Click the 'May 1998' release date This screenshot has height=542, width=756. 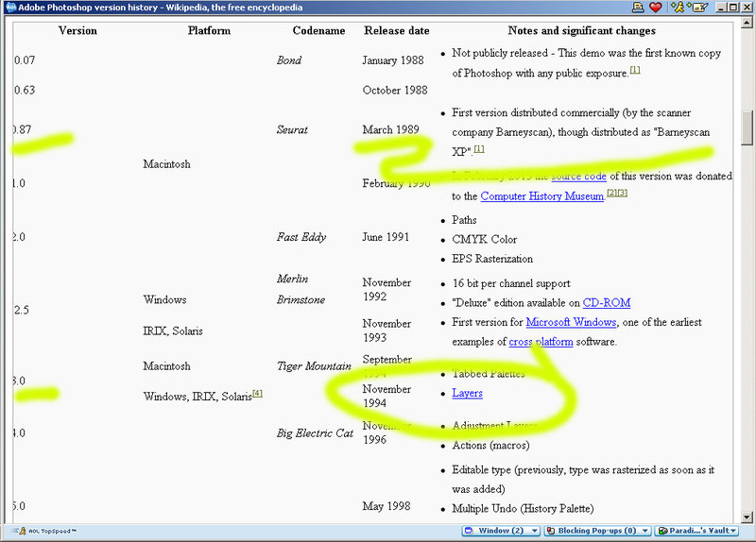(387, 506)
